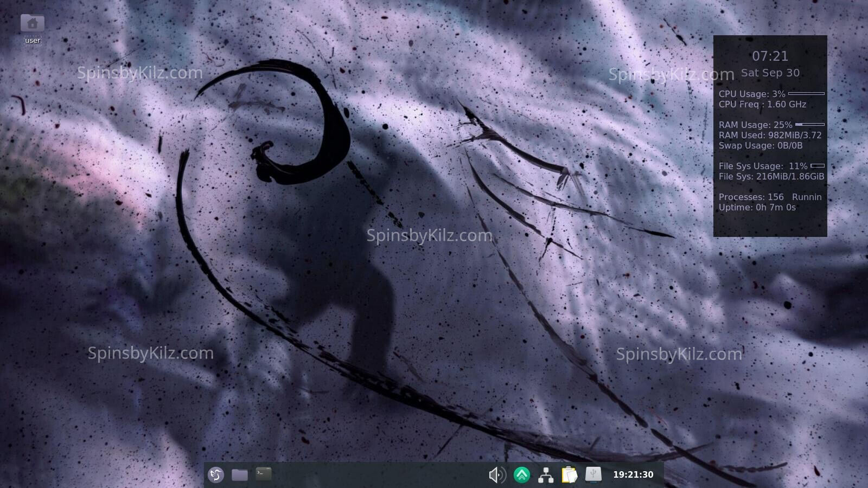The image size is (868, 488).
Task: Click the 07:21 time in the system monitor widget
Action: click(770, 56)
